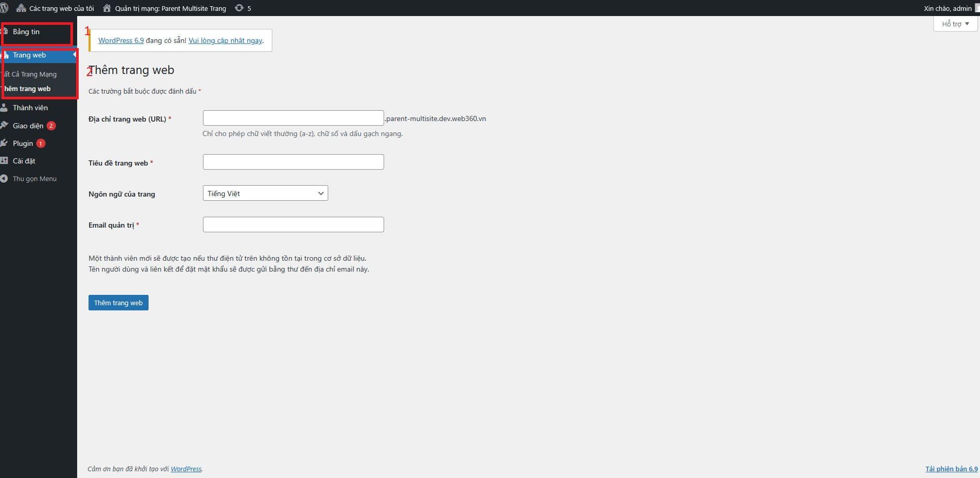Viewport: 980px width, 478px height.
Task: Select the Bảng tin dashboard icon
Action: pyautogui.click(x=5, y=31)
